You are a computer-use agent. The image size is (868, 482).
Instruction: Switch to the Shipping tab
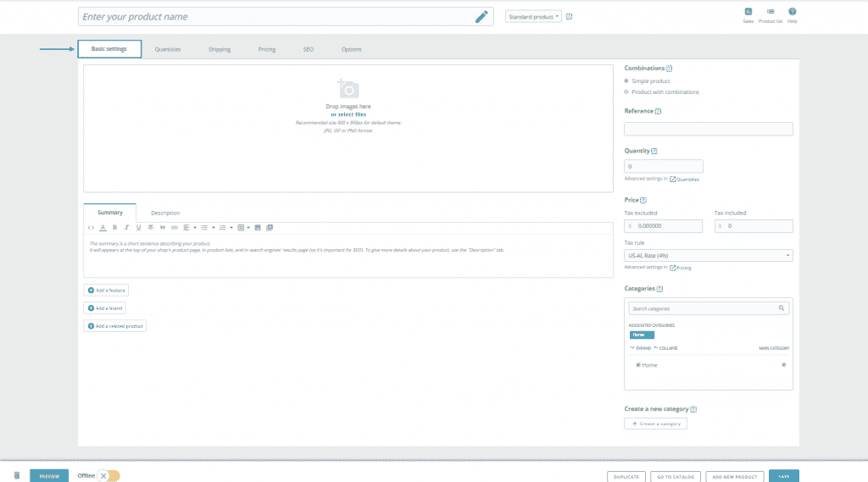pos(220,49)
